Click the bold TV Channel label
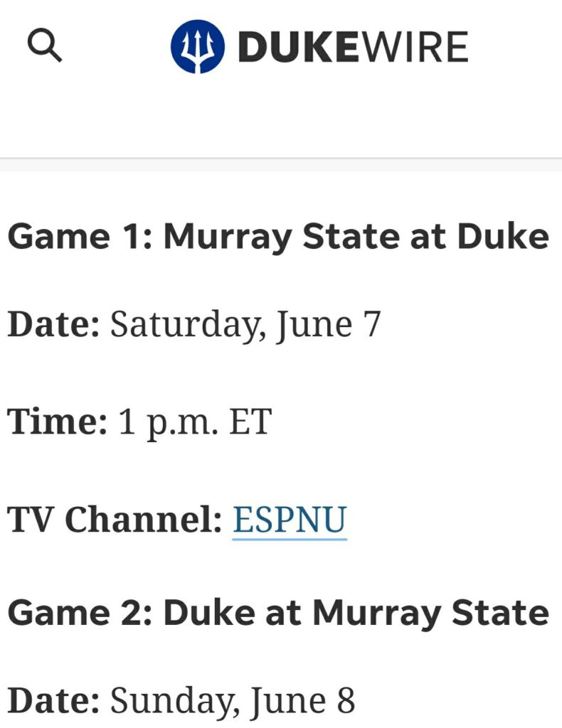This screenshot has width=562, height=728. 115,519
